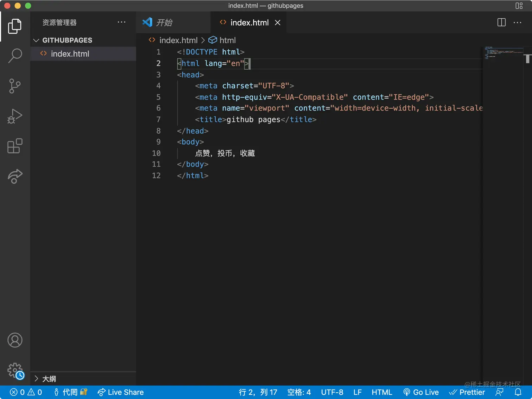The image size is (532, 399).
Task: Customize layout icon in the title bar
Action: click(519, 6)
